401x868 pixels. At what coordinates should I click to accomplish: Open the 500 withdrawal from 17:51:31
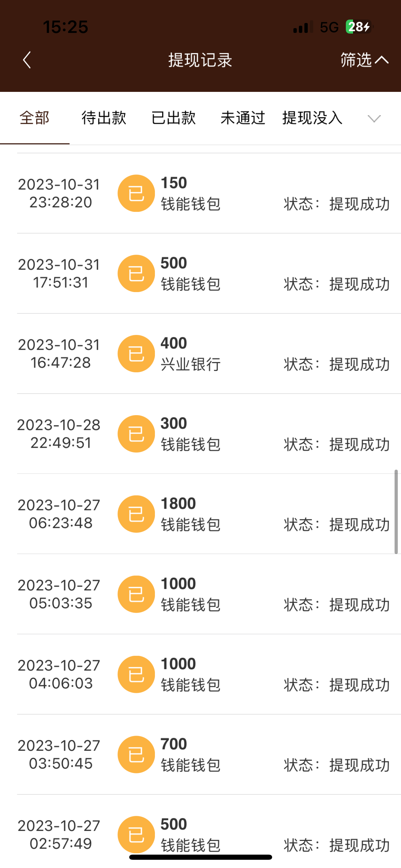[206, 274]
